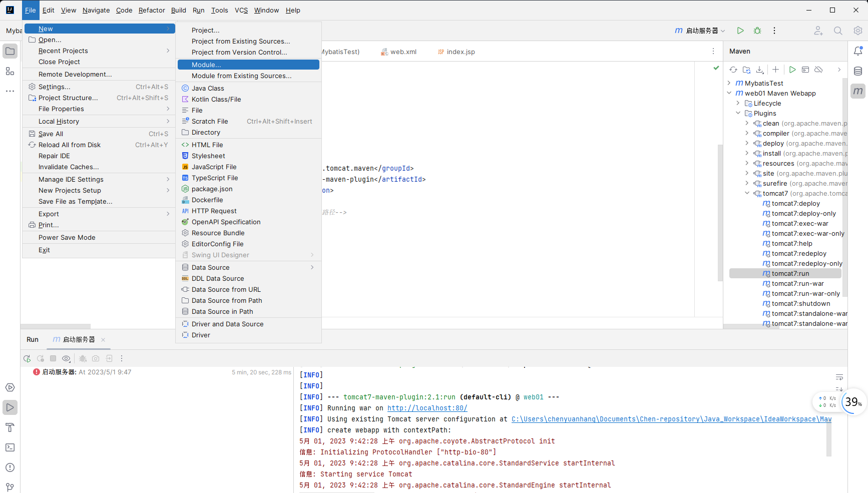The width and height of the screenshot is (868, 493).
Task: Close the 启动服务器 run tab
Action: point(103,340)
